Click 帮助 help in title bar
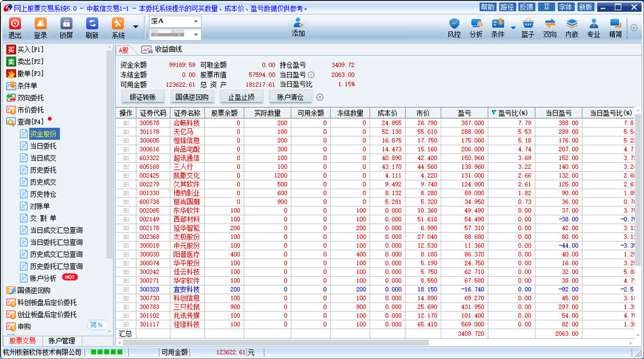 (x=487, y=7)
